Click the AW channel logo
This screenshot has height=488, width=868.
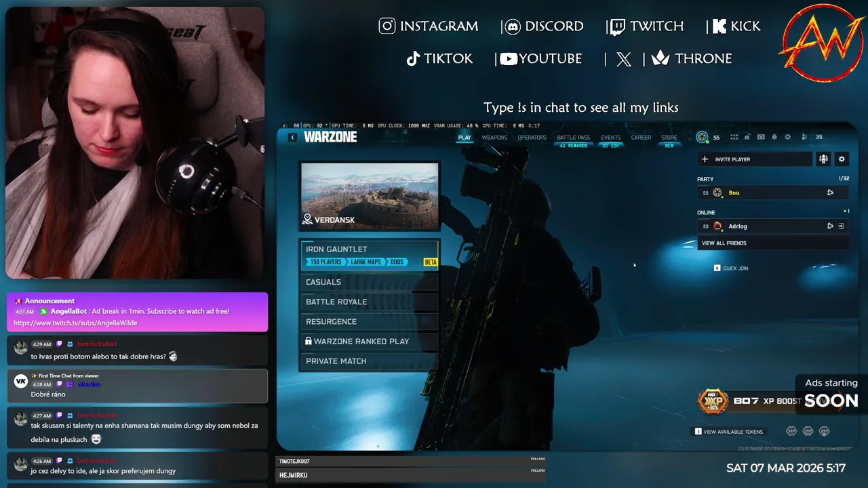pos(822,44)
